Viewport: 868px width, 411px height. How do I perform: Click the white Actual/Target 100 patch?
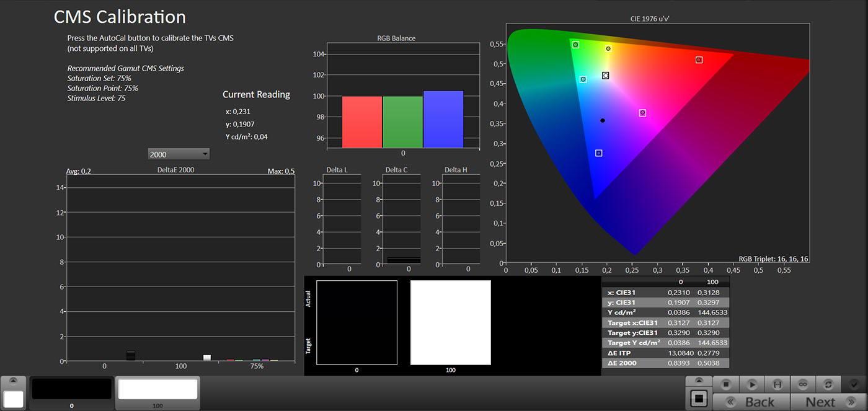[x=451, y=322]
